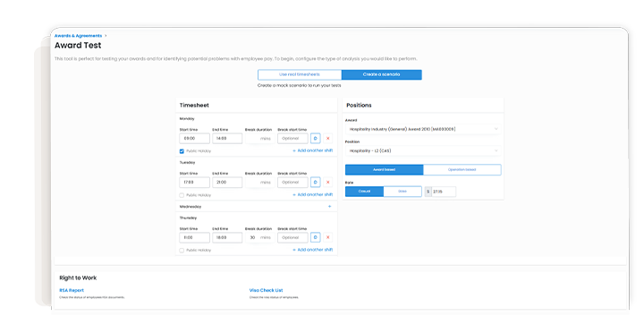Edit Thursday's 30 mins break duration field
This screenshot has width=644, height=325.
point(259,237)
